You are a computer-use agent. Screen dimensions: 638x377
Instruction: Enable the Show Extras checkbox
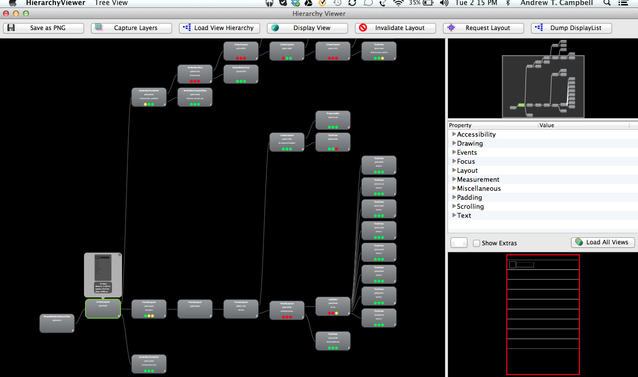476,243
